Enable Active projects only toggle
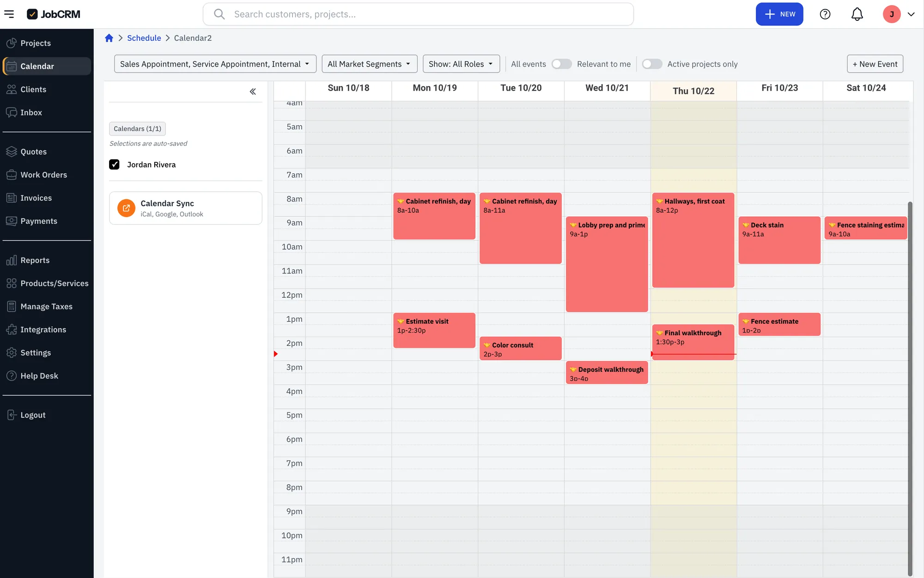Viewport: 924px width, 578px height. (652, 64)
